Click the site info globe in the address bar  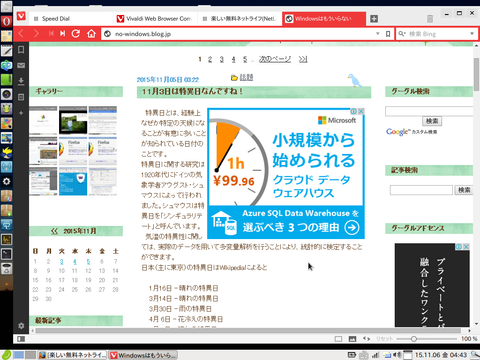coord(107,34)
